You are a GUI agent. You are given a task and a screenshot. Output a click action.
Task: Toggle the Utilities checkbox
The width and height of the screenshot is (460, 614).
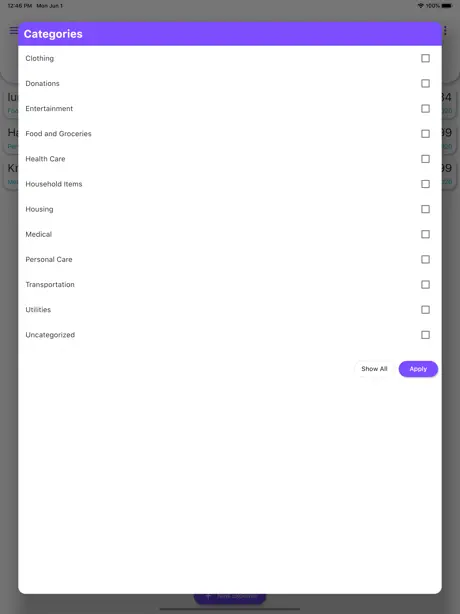click(x=425, y=310)
